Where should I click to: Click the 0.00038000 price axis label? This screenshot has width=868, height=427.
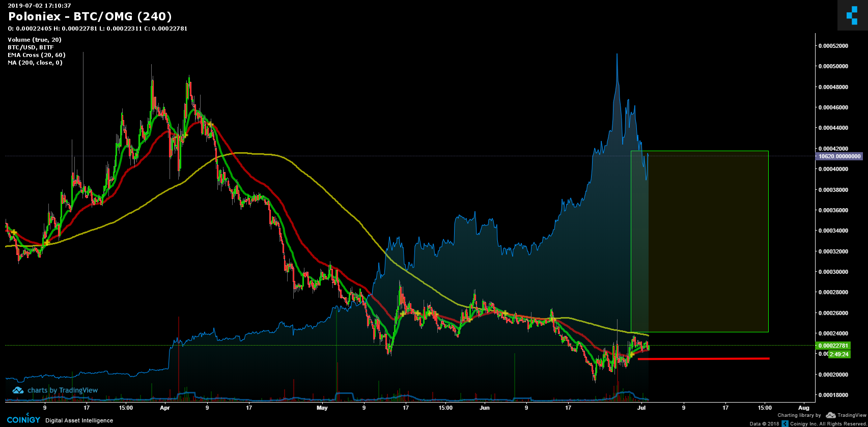click(834, 190)
